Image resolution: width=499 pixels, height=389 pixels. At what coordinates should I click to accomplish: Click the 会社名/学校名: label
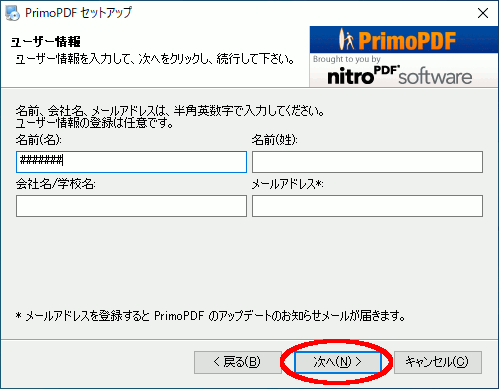tap(56, 184)
